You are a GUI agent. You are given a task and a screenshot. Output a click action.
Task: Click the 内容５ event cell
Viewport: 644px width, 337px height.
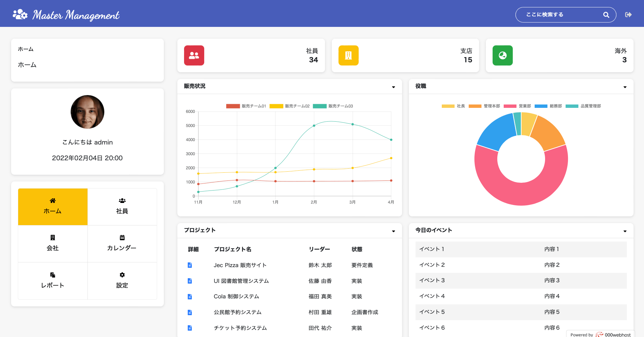click(552, 312)
